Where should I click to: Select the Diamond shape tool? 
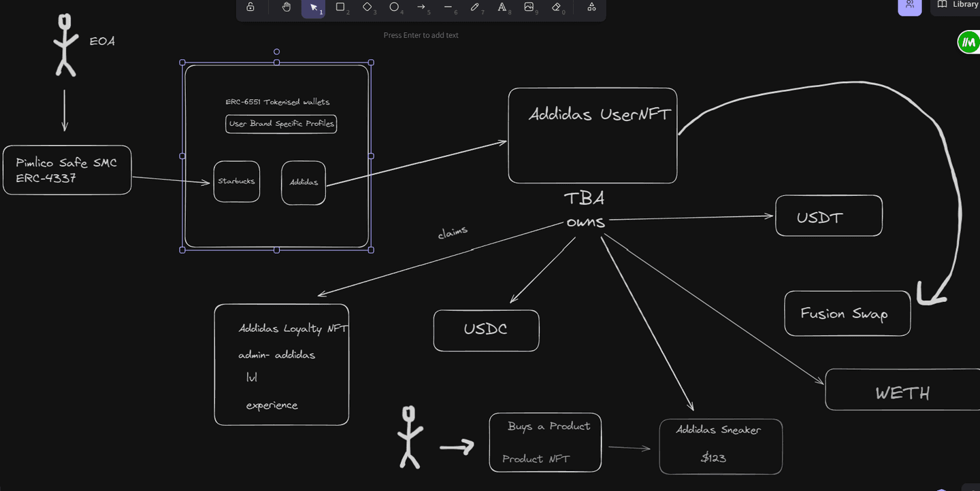[x=367, y=7]
